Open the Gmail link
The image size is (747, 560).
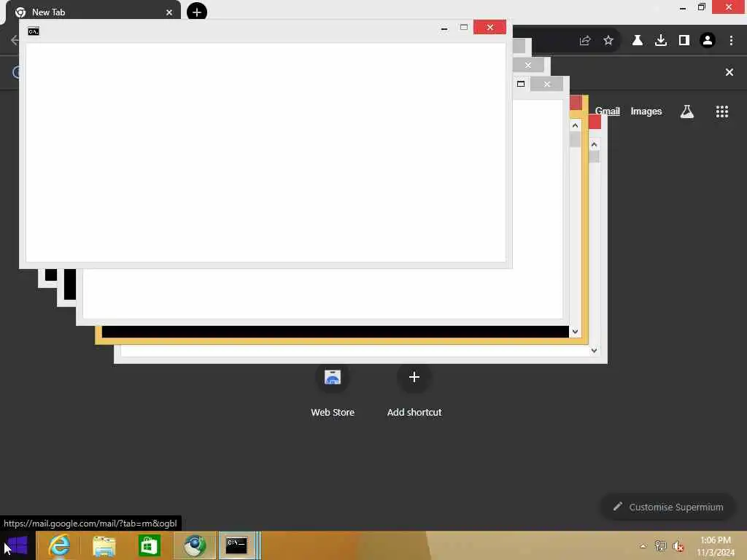(x=608, y=112)
